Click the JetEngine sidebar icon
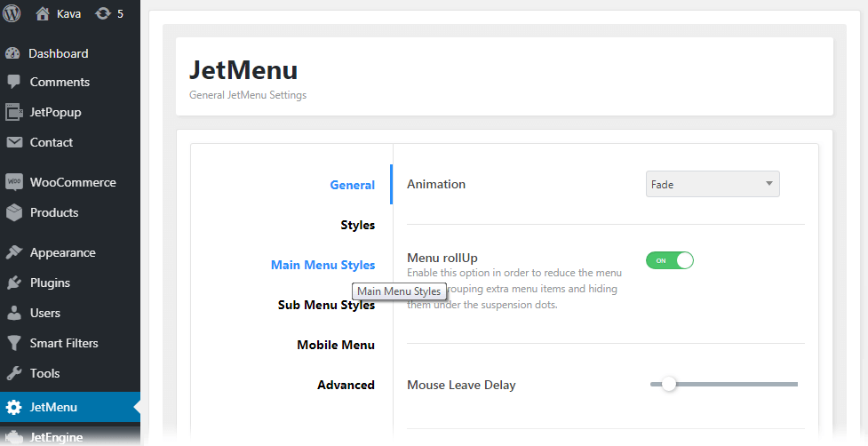Viewport: 868px width, 446px height. (x=14, y=437)
